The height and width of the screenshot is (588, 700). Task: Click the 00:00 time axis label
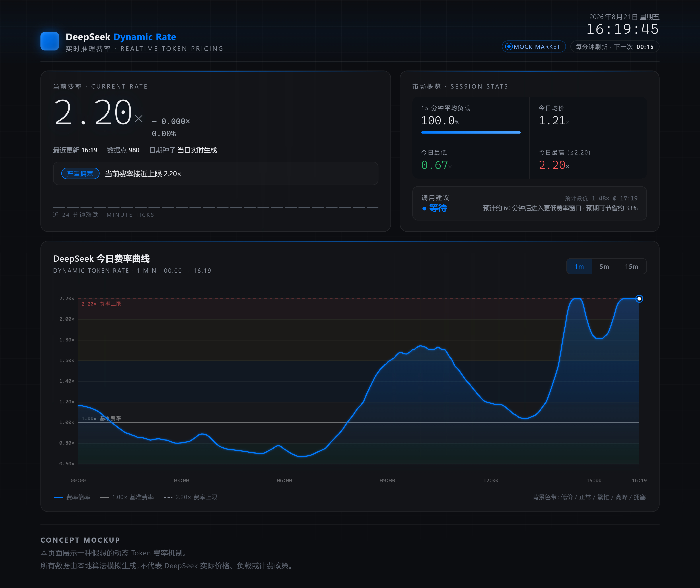click(78, 480)
